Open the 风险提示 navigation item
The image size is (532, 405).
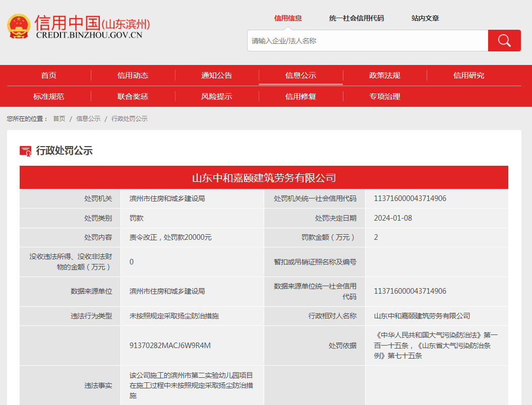point(216,97)
